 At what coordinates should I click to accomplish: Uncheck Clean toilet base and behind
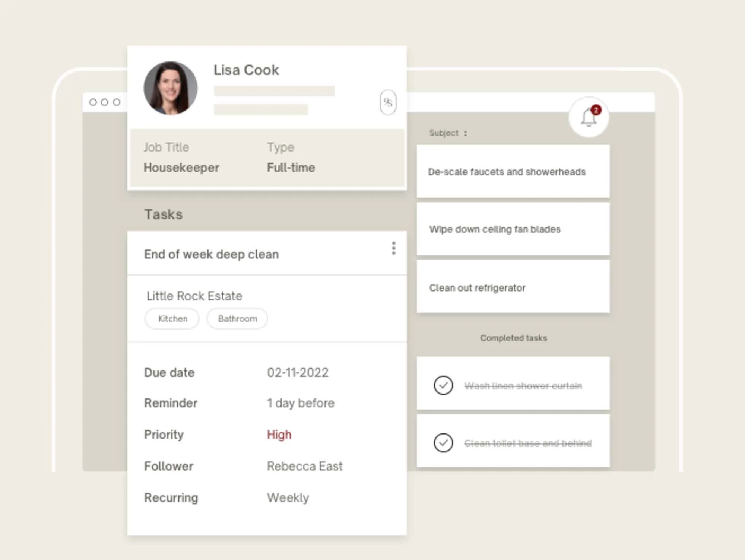(443, 443)
